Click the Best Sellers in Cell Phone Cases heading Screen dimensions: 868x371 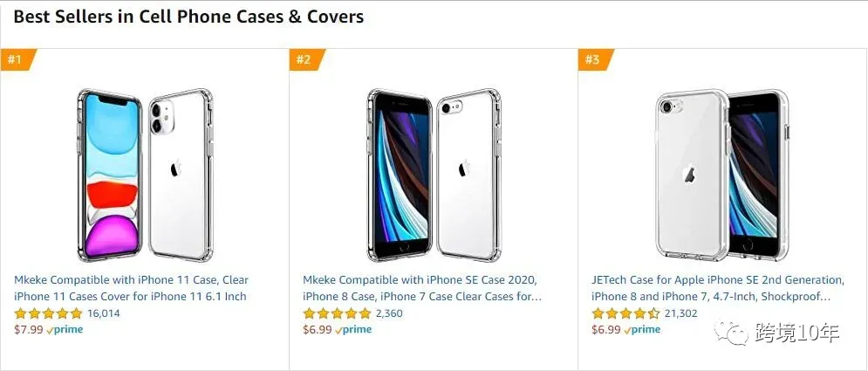point(188,17)
